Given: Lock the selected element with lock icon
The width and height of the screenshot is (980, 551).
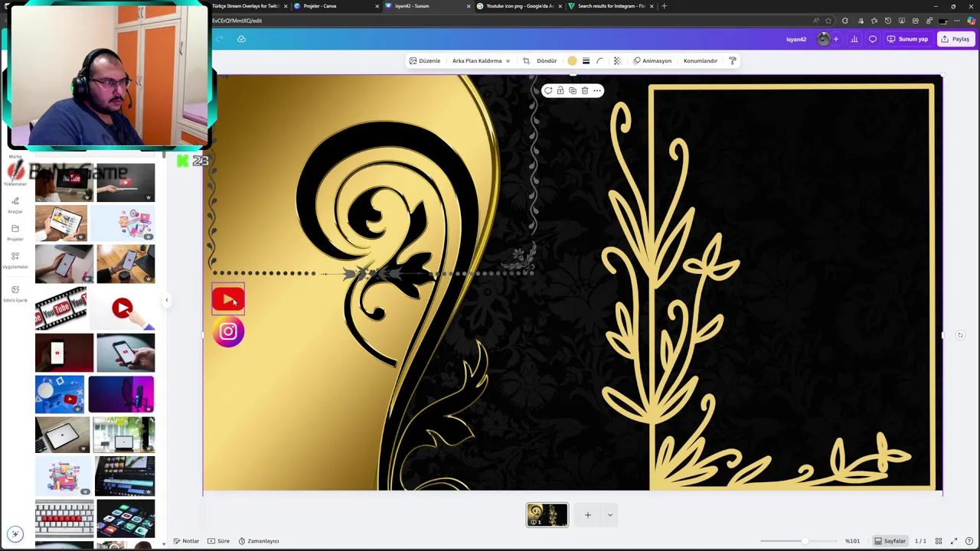Looking at the screenshot, I should [x=560, y=90].
